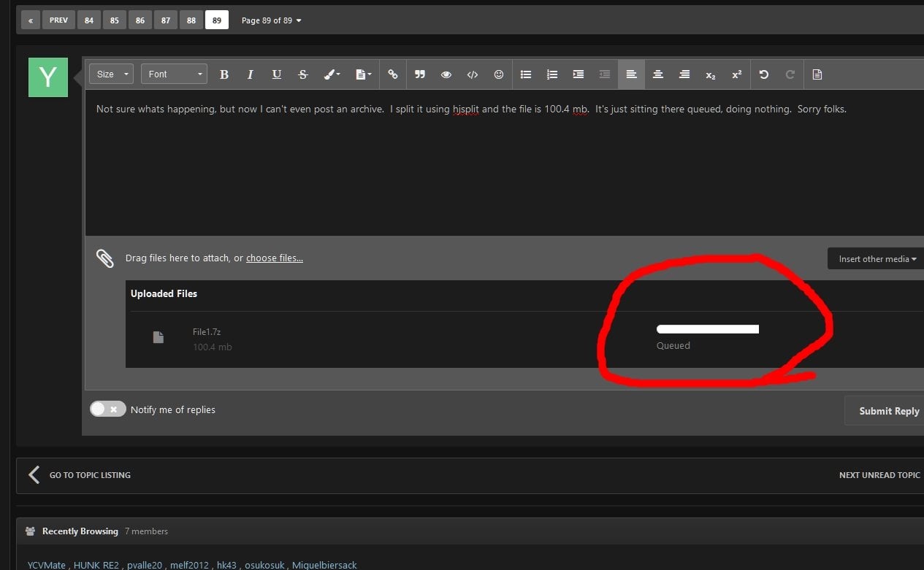
Task: Apply strikethrough formatting
Action: (x=302, y=74)
